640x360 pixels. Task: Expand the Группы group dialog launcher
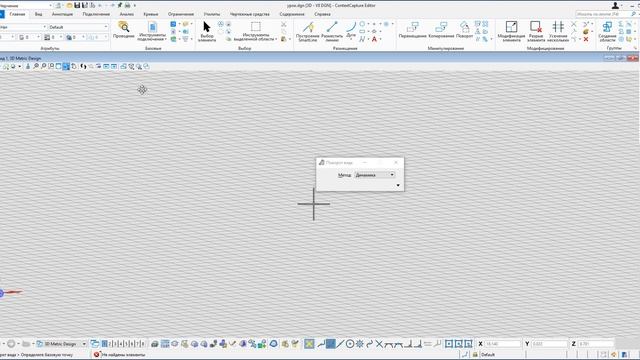pyautogui.click(x=635, y=48)
